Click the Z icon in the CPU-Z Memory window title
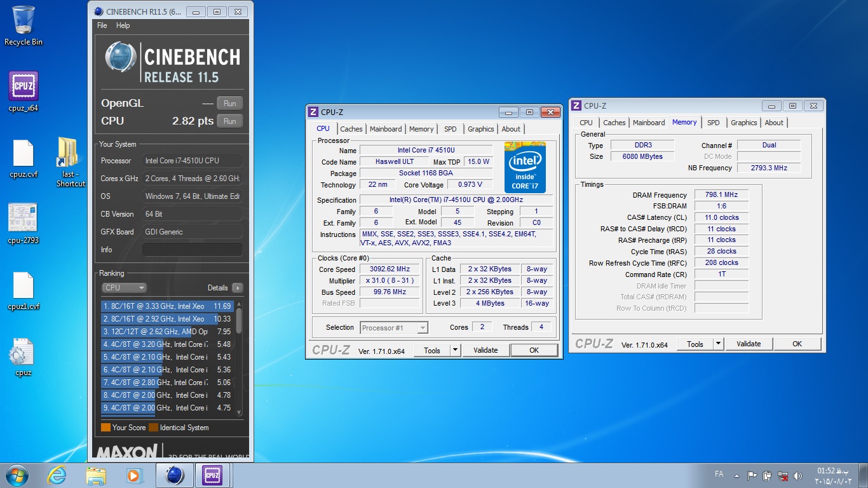868x488 pixels. click(576, 105)
